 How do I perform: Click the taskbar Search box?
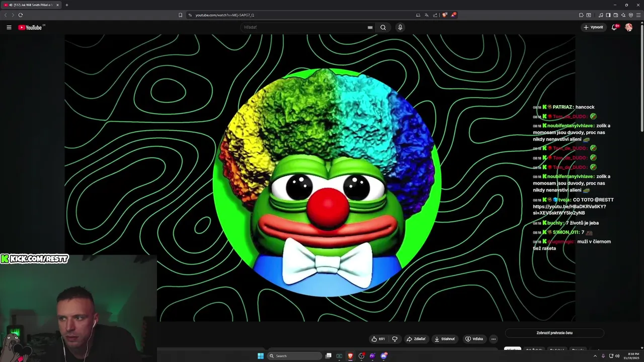294,356
